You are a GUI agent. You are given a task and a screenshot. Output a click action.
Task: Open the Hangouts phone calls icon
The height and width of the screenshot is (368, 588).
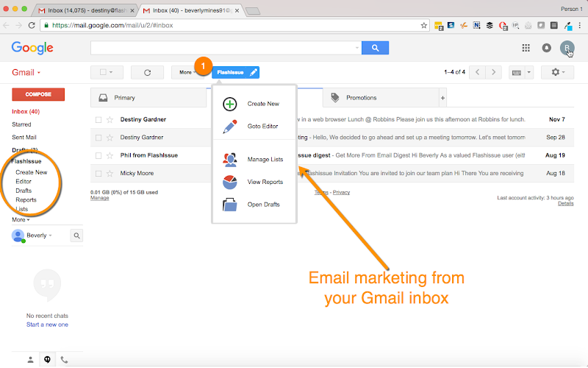(64, 360)
